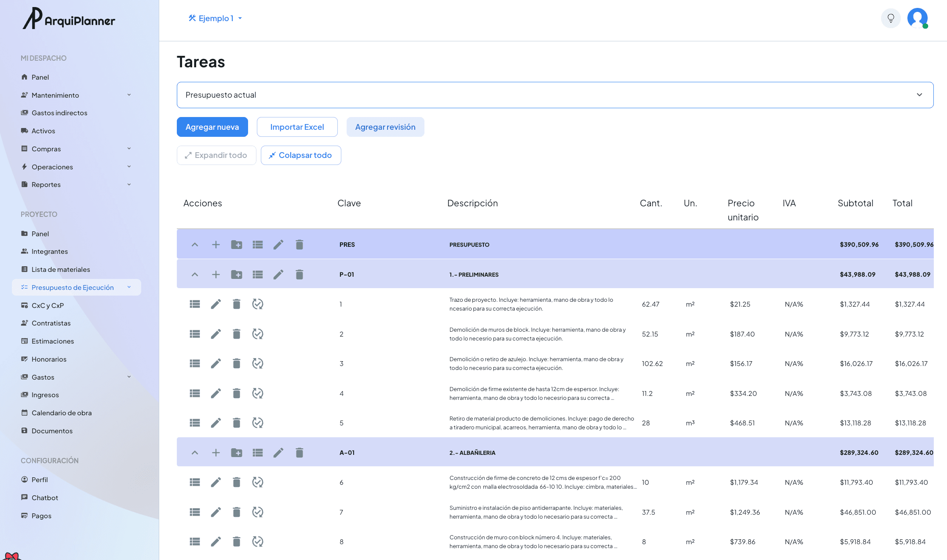Image resolution: width=947 pixels, height=560 pixels.
Task: Click the Agregar nueva button
Action: (212, 127)
